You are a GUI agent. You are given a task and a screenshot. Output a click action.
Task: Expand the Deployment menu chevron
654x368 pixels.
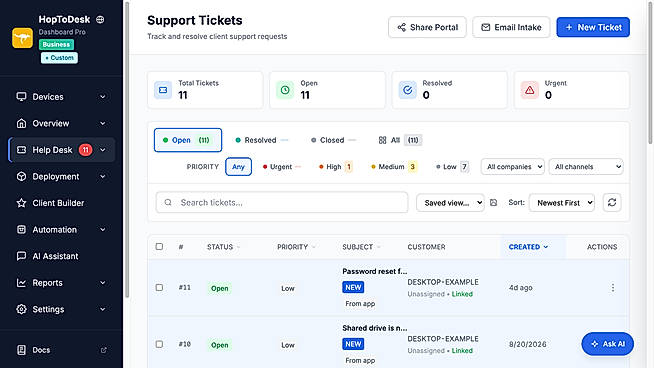coord(103,176)
